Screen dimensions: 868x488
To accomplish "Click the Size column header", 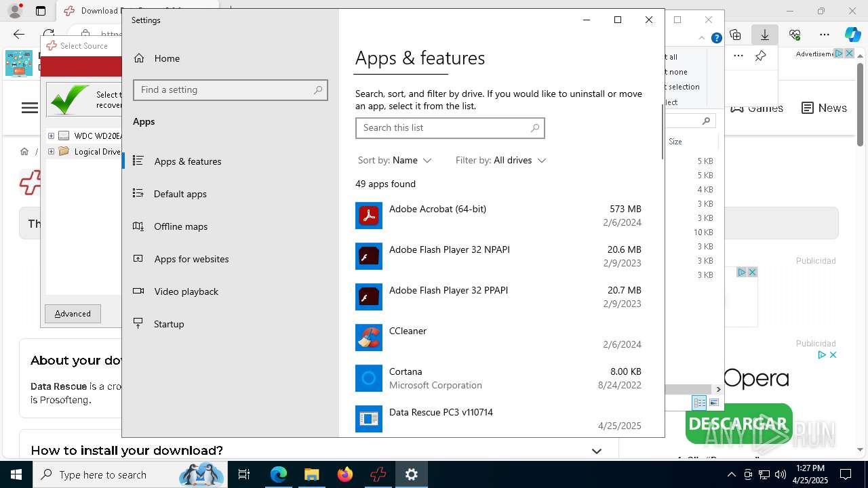I will pyautogui.click(x=675, y=142).
